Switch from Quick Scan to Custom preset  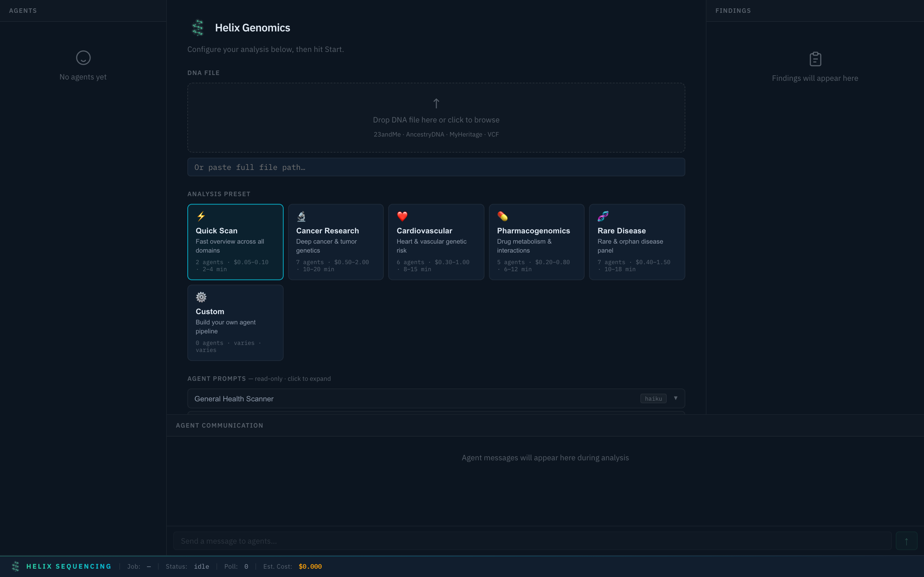[235, 323]
